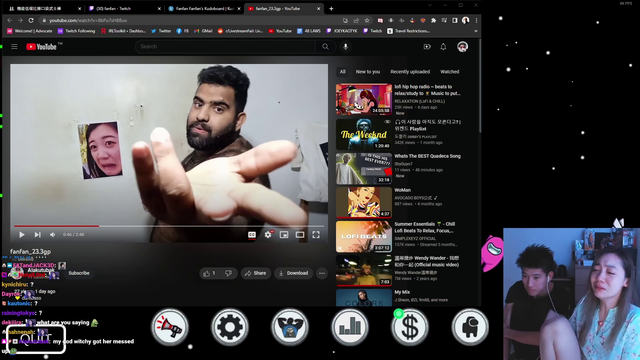This screenshot has height=360, width=640.
Task: Toggle closed captions on the player
Action: tap(252, 235)
